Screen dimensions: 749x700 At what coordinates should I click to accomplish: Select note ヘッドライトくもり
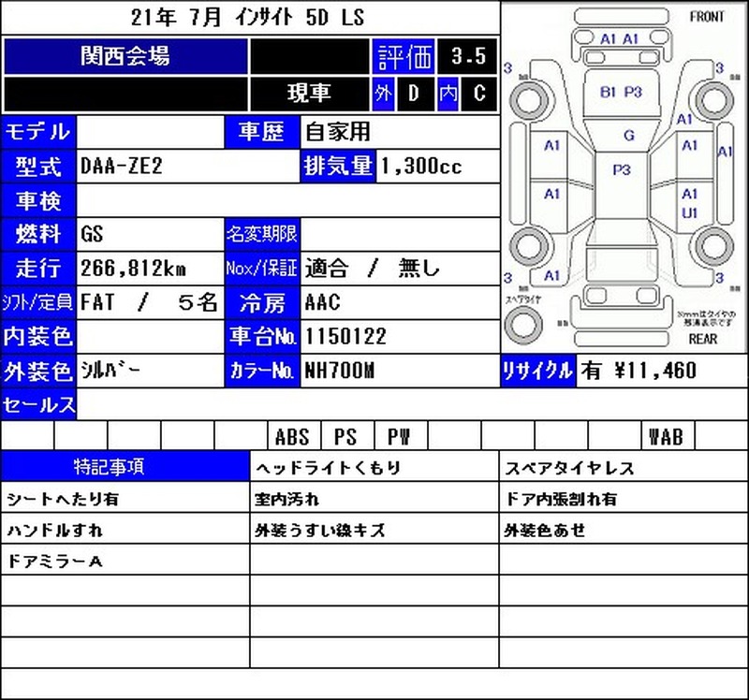pyautogui.click(x=329, y=469)
